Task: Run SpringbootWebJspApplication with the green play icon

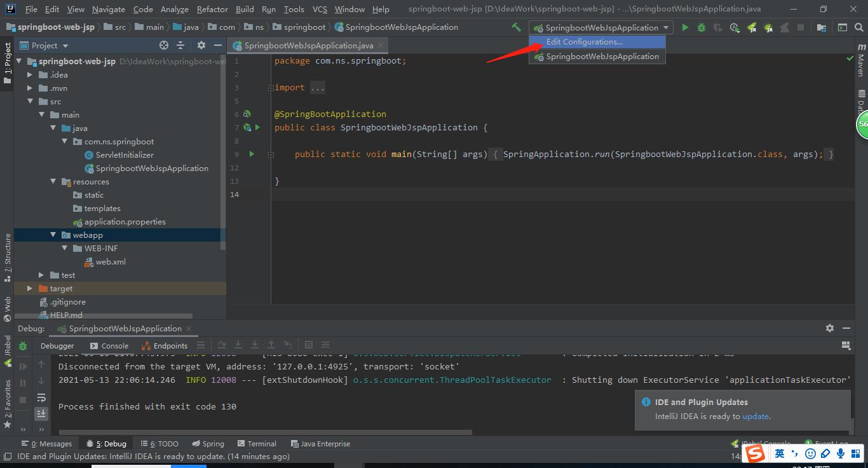Action: point(685,27)
